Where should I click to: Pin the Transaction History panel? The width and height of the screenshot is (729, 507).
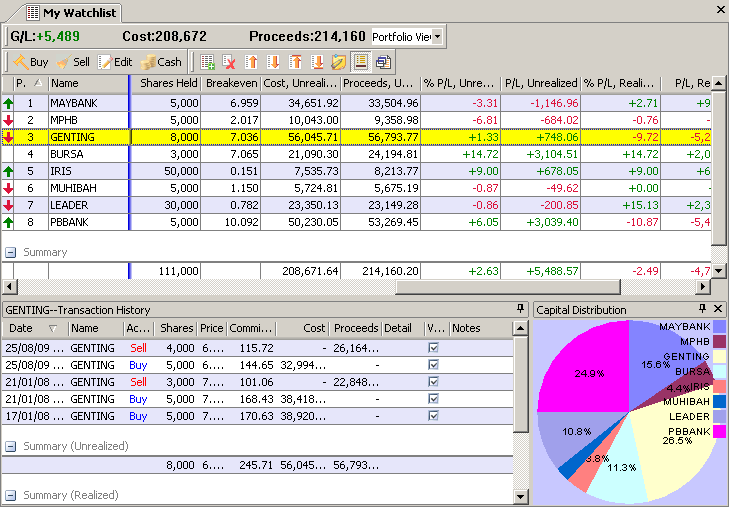point(520,309)
